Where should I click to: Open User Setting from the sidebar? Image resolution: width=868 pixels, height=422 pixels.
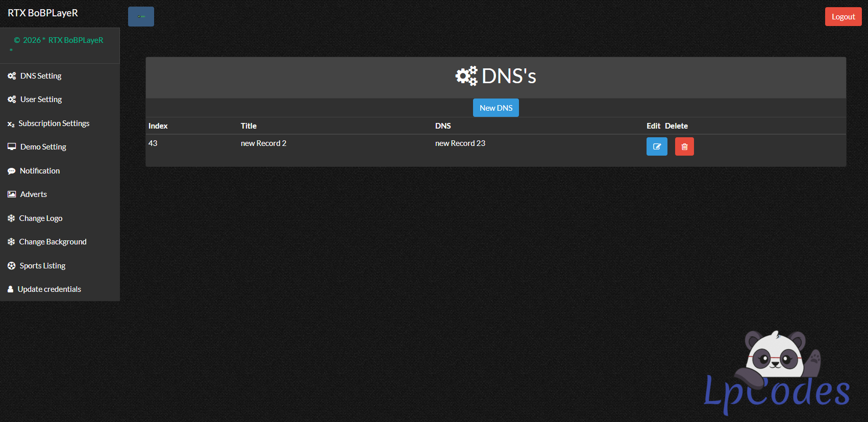coord(41,100)
